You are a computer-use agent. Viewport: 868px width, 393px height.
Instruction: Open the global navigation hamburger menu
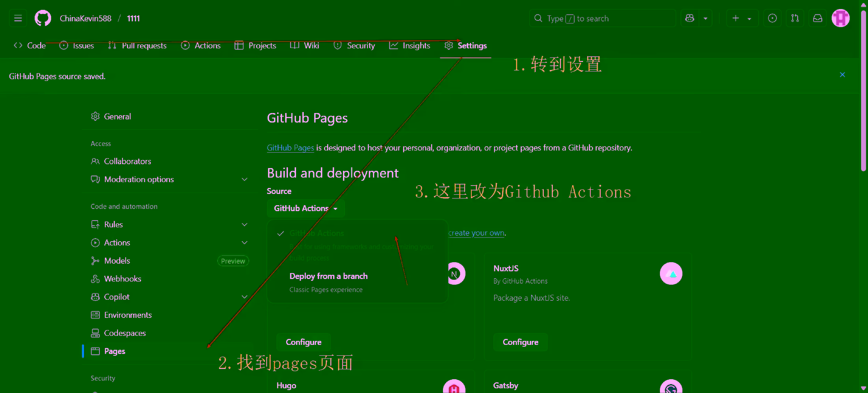(x=18, y=18)
